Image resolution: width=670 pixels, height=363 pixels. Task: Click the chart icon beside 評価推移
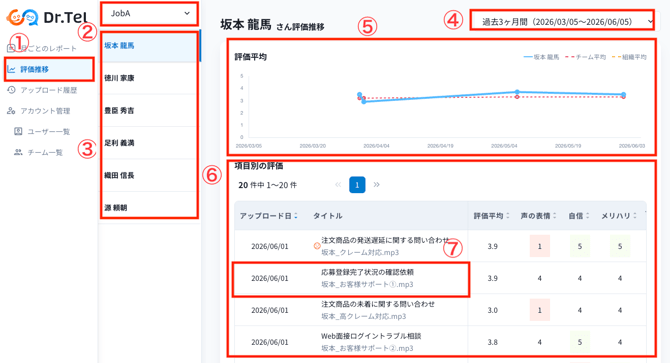pyautogui.click(x=11, y=69)
